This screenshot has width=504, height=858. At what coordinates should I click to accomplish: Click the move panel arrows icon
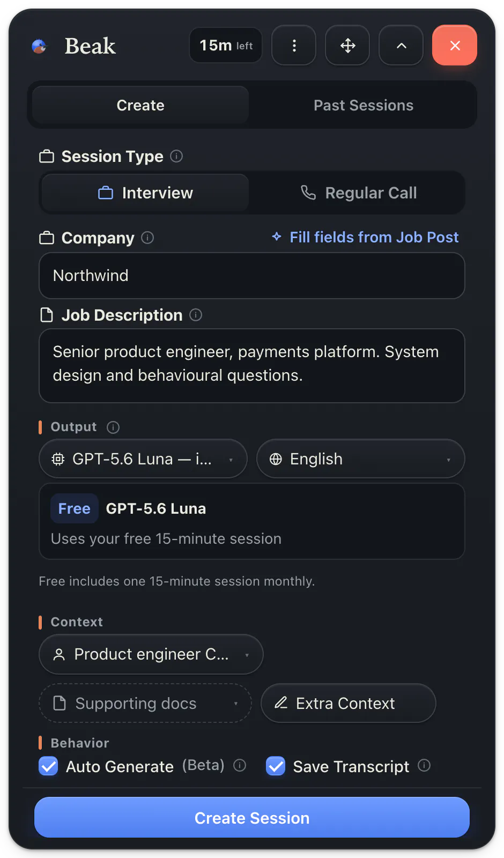[x=347, y=46]
